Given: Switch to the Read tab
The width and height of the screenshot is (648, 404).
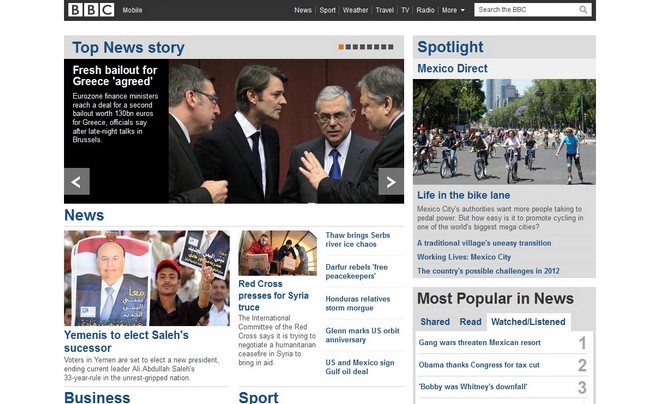Looking at the screenshot, I should [x=470, y=322].
